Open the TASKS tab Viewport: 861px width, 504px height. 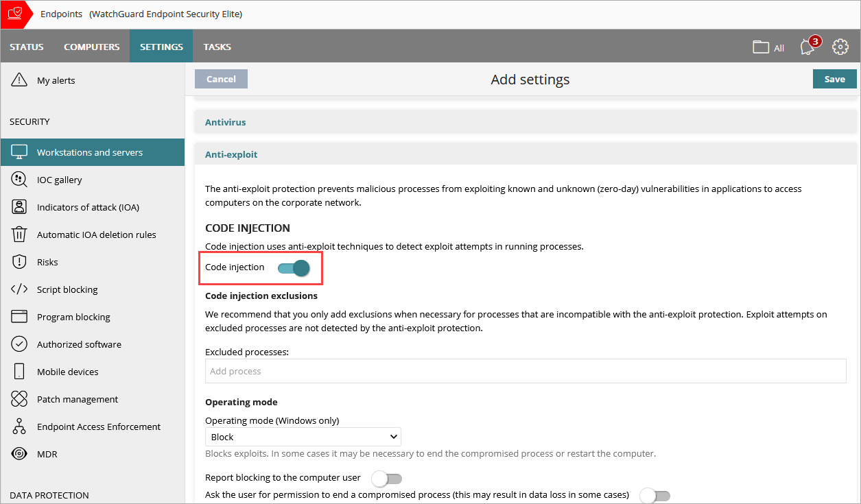[217, 47]
